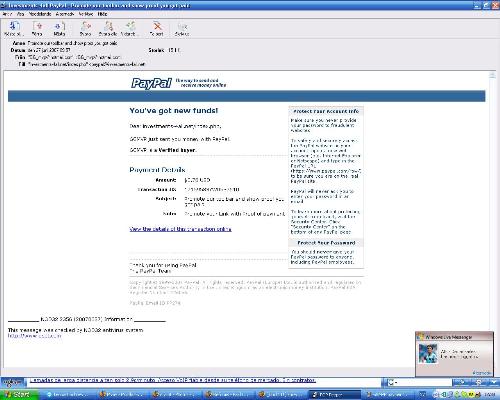The image size is (500, 400).
Task: Open the Meddelande menu
Action: [x=40, y=14]
